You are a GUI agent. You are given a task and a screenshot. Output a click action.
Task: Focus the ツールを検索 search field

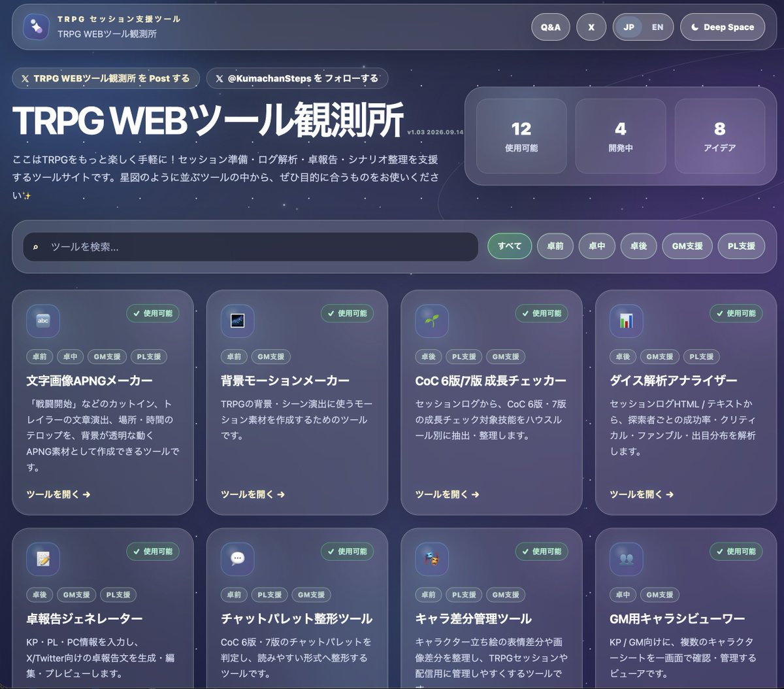point(251,247)
